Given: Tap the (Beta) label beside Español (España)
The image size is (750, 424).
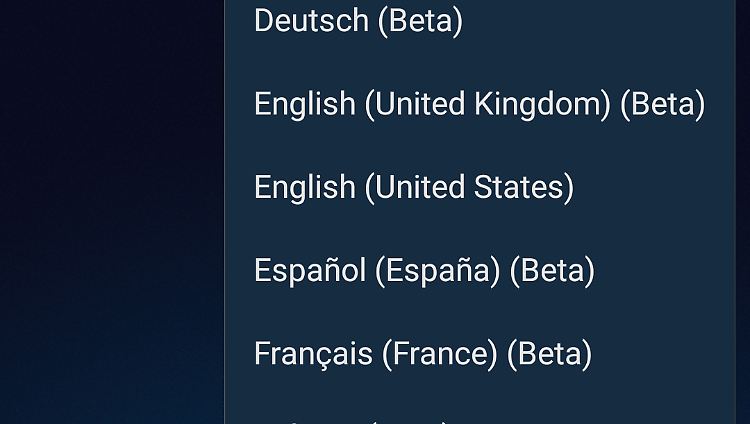Looking at the screenshot, I should [x=552, y=270].
